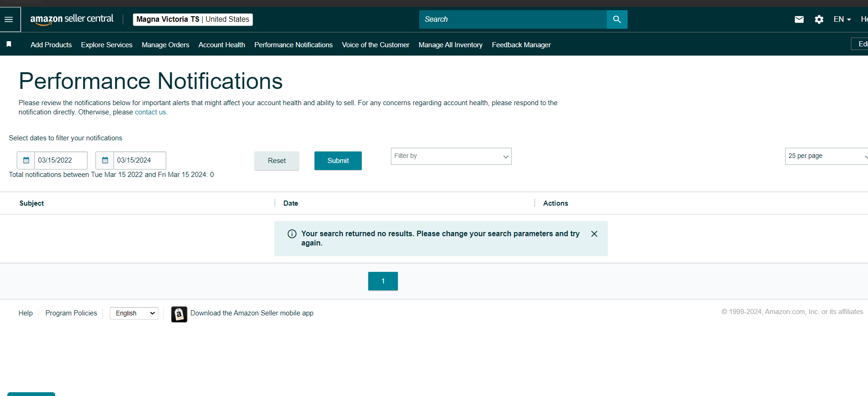Click the Total notifications count text
The height and width of the screenshot is (396, 868).
point(111,175)
